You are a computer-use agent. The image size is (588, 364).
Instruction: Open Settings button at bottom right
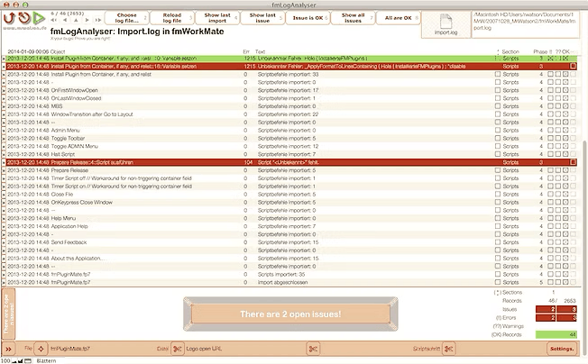[562, 349]
